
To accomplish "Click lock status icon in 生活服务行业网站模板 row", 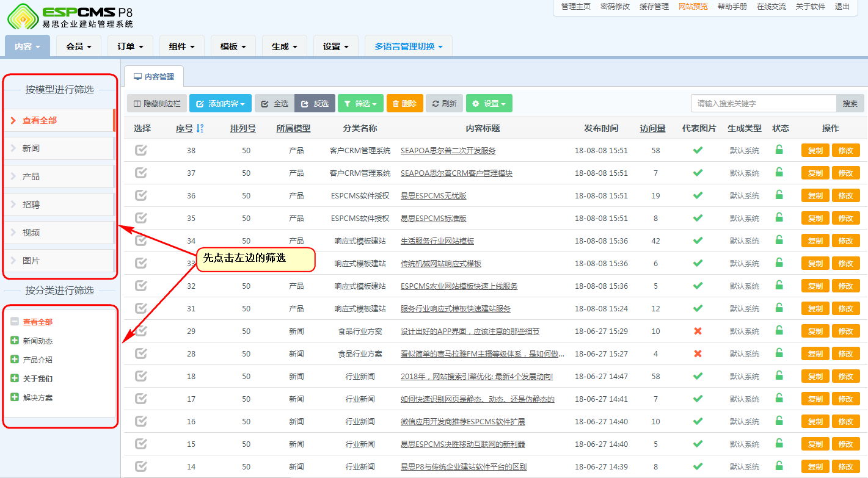I will pos(779,240).
